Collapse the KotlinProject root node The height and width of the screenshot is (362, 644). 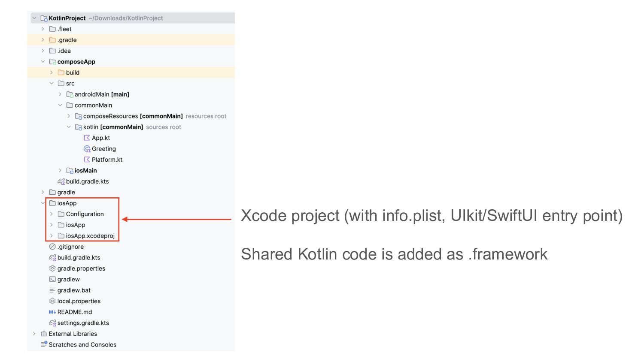coord(34,18)
